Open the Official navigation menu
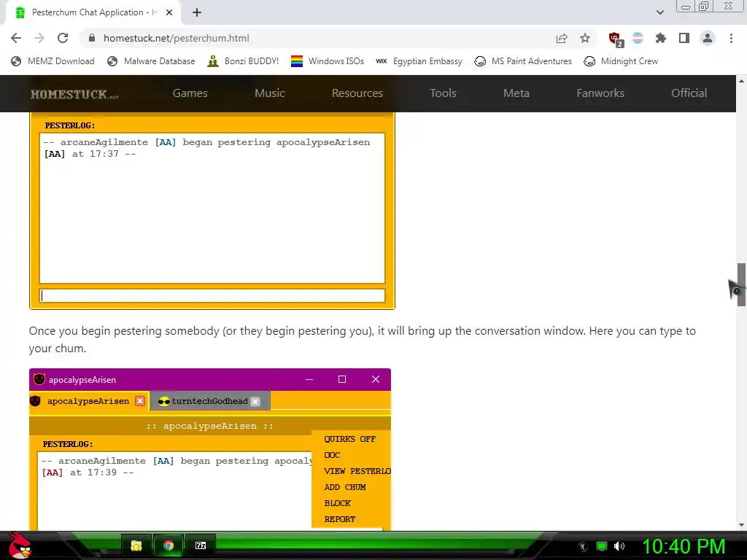 coord(689,93)
